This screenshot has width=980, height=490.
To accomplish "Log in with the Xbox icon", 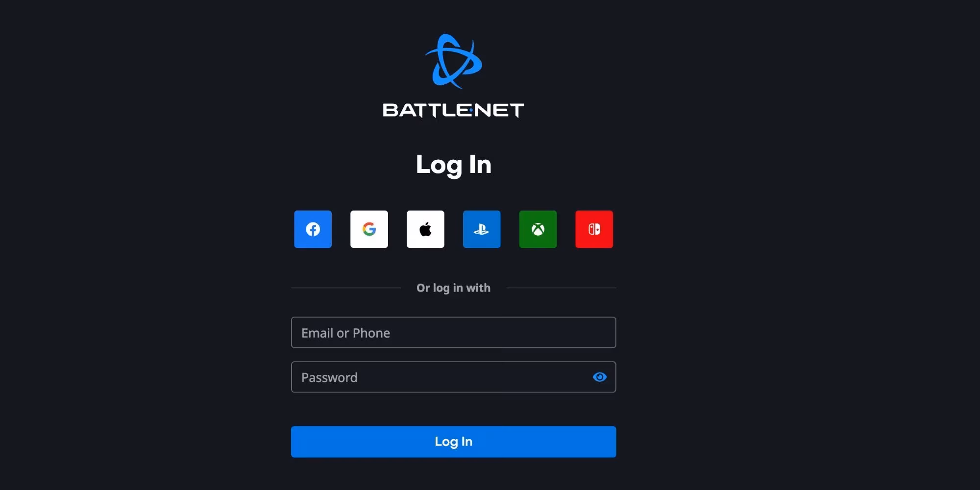I will (538, 229).
